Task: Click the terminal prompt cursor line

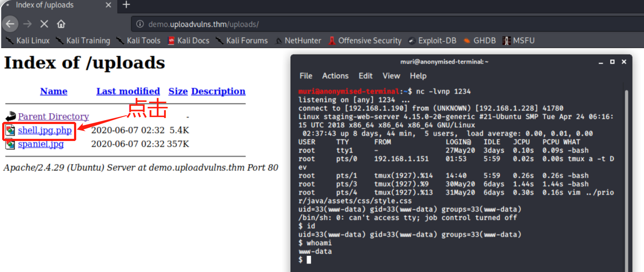Action: click(305, 260)
